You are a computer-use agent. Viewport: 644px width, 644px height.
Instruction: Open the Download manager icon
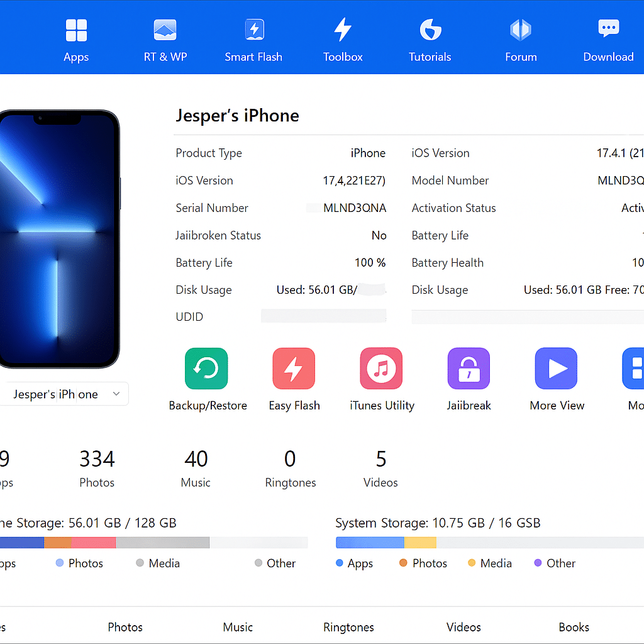[x=608, y=38]
